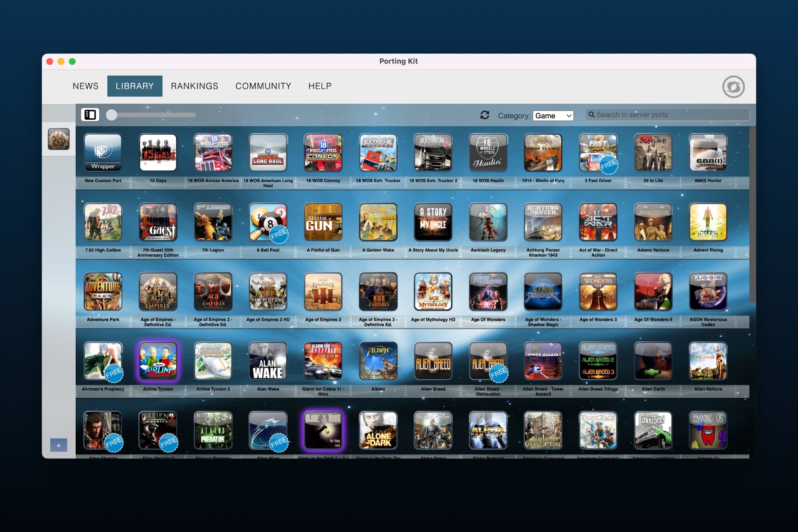The width and height of the screenshot is (798, 532).
Task: Open 7th Guest 25th Anniversary Edition icon
Action: click(158, 222)
